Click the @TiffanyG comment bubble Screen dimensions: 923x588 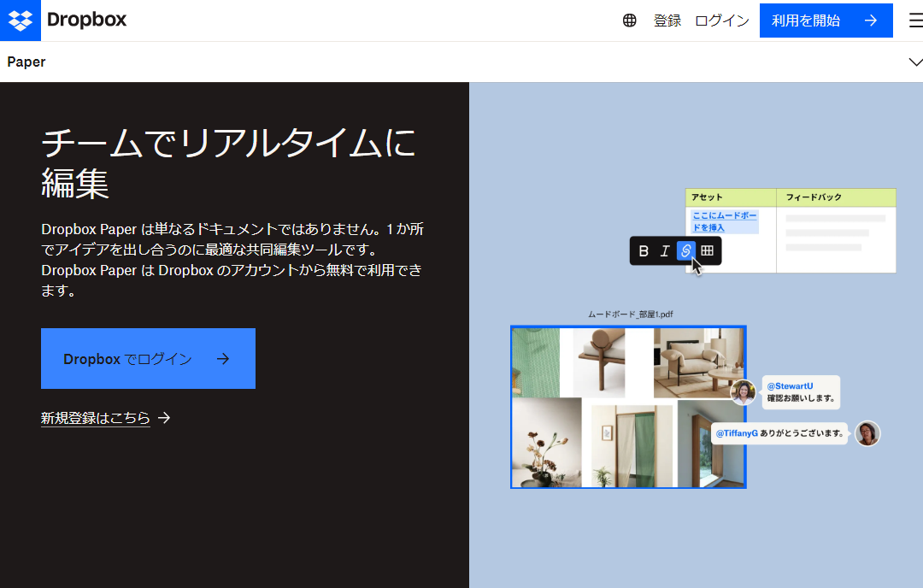(x=779, y=433)
